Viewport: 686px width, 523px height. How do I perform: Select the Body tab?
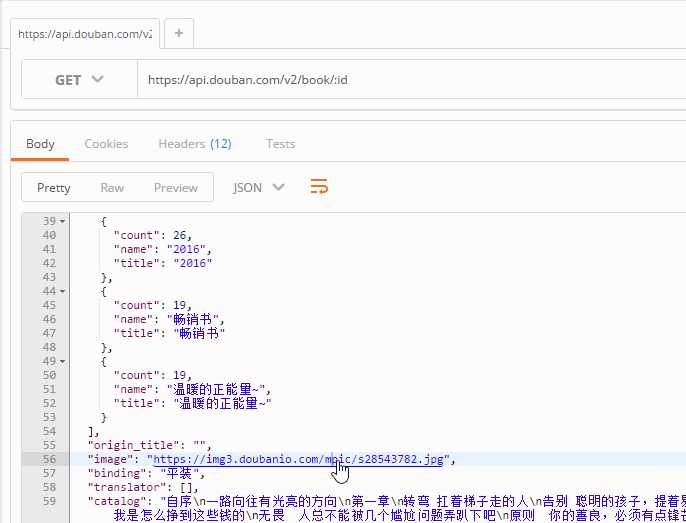pos(40,144)
